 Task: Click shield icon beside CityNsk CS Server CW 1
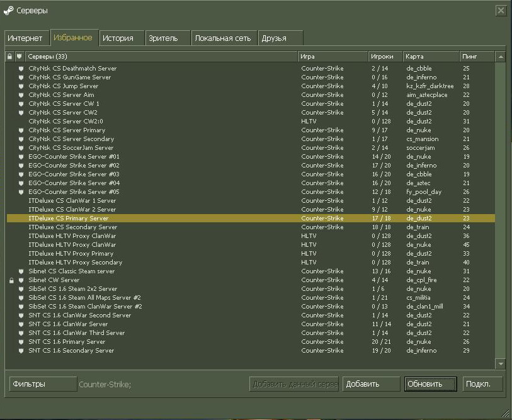pos(21,104)
